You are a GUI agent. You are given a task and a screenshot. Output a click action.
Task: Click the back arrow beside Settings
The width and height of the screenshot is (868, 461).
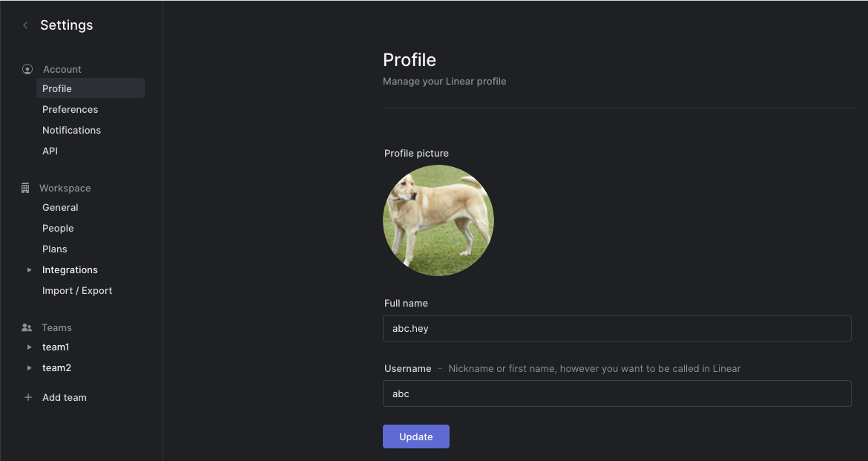[x=25, y=25]
